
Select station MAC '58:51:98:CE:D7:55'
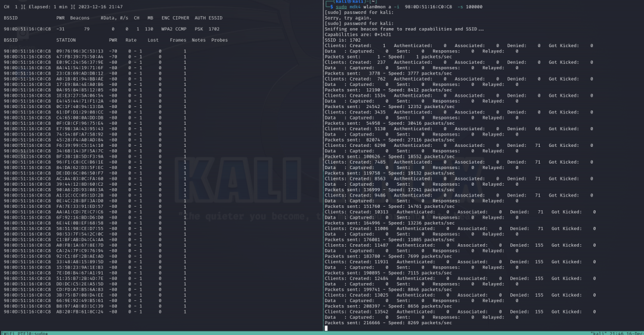tap(80, 229)
